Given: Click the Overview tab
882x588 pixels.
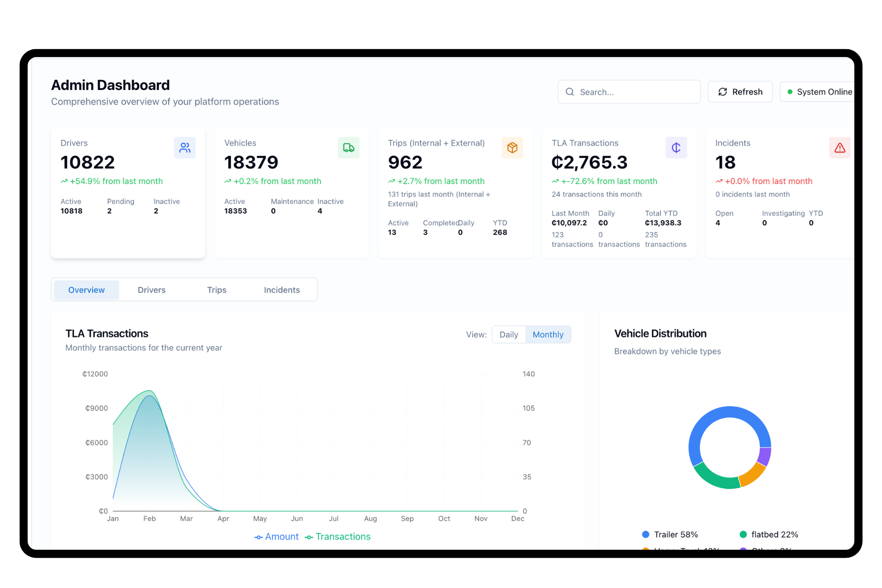Looking at the screenshot, I should tap(86, 289).
